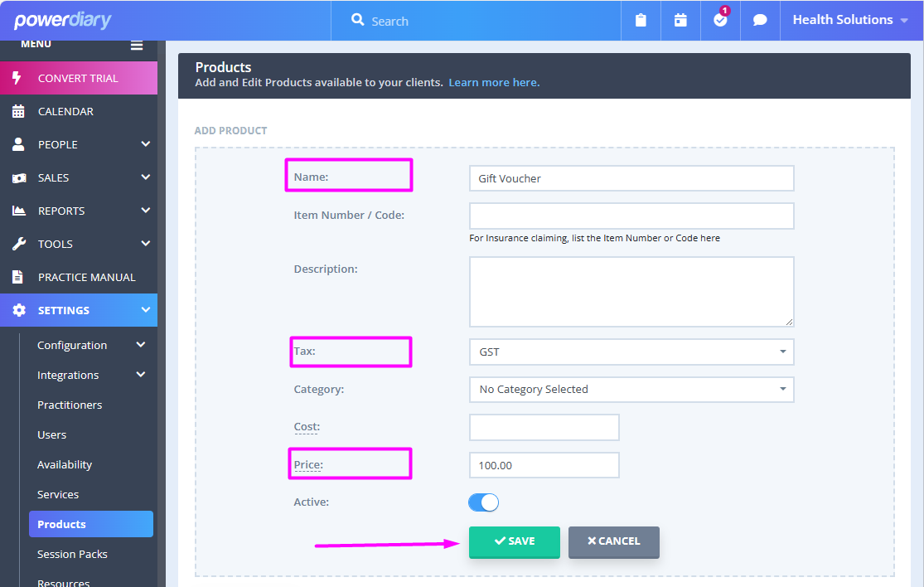The width and height of the screenshot is (924, 587).
Task: Save the new product
Action: pyautogui.click(x=515, y=541)
